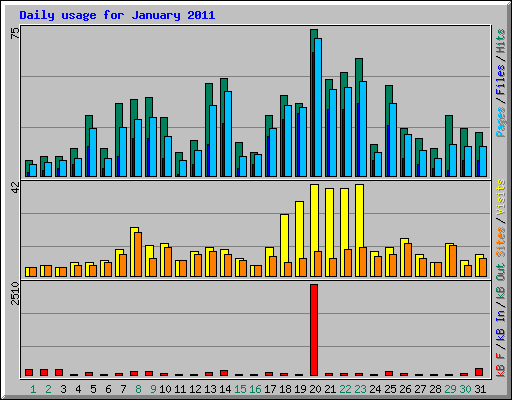512x400 pixels.
Task: Click day label '28' on the x-axis
Action: pos(435,389)
